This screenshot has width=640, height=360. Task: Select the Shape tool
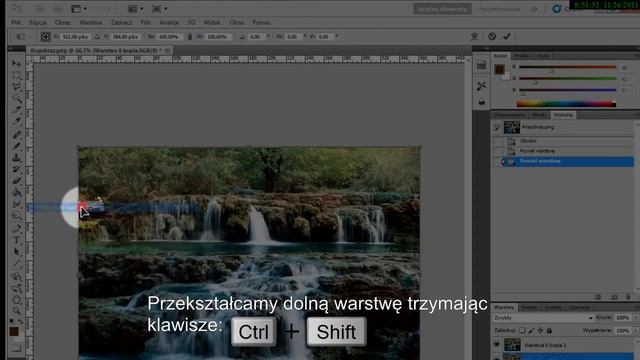coord(16,263)
